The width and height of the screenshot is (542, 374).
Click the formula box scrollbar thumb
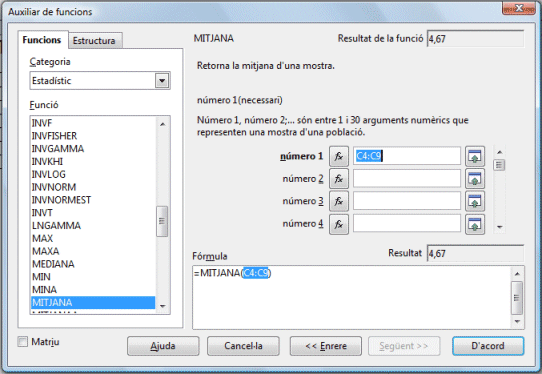pos(517,298)
